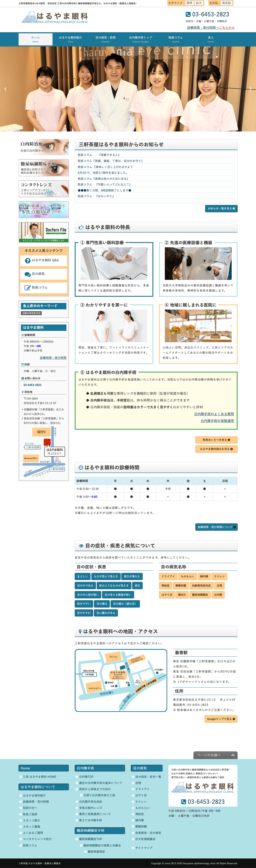Select symptom tag 視力が落ちた

coord(132,576)
